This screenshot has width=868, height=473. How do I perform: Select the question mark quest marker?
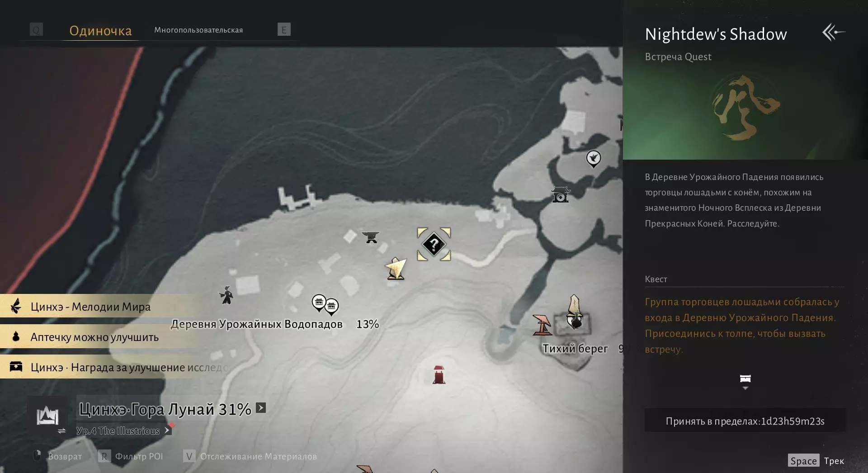click(x=434, y=245)
